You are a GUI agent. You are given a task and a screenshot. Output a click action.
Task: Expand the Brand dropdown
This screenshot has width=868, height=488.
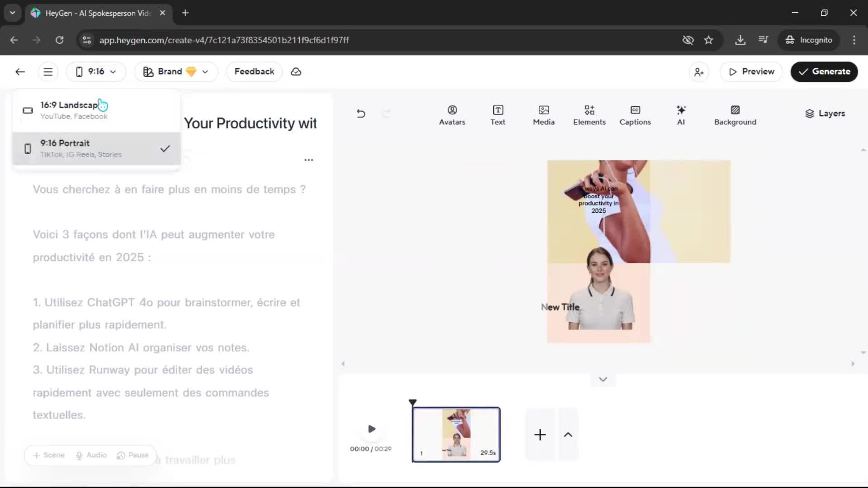pos(176,71)
